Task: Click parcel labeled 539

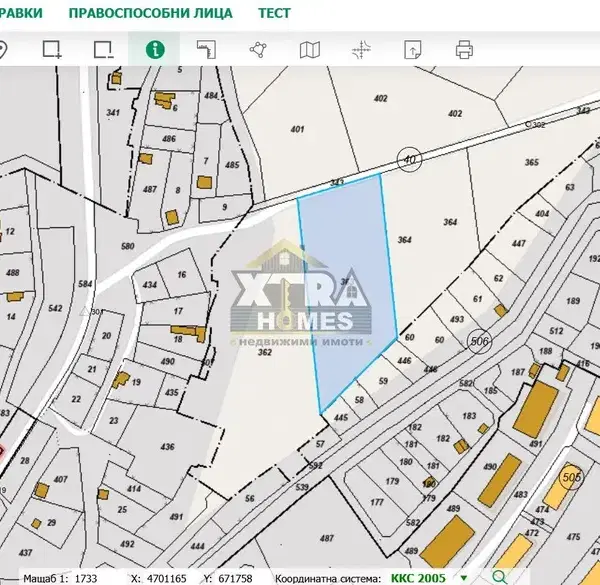Action: click(302, 487)
